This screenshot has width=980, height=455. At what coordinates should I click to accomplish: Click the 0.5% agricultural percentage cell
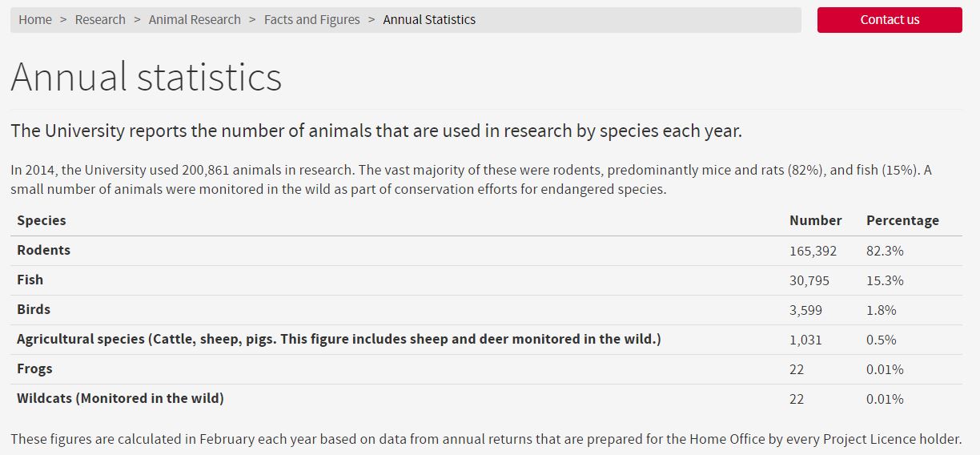[x=881, y=340]
